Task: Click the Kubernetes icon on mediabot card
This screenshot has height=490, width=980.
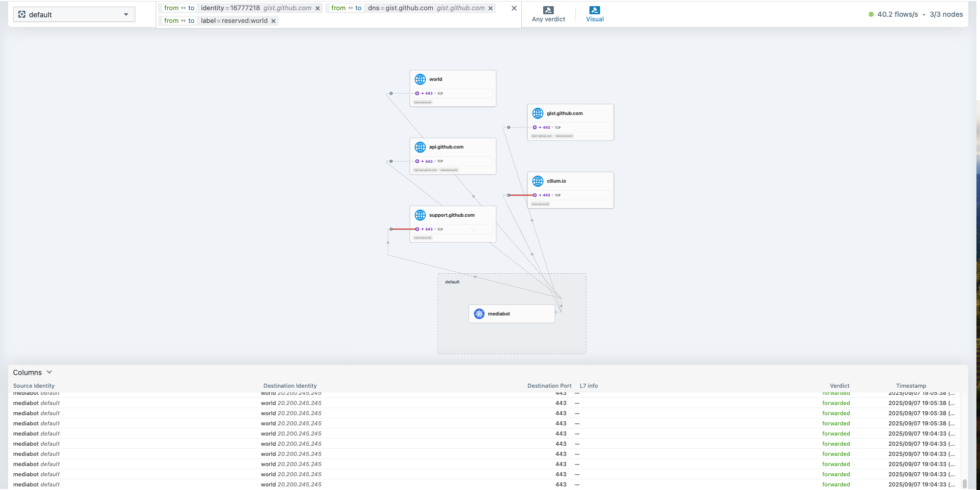Action: 479,314
